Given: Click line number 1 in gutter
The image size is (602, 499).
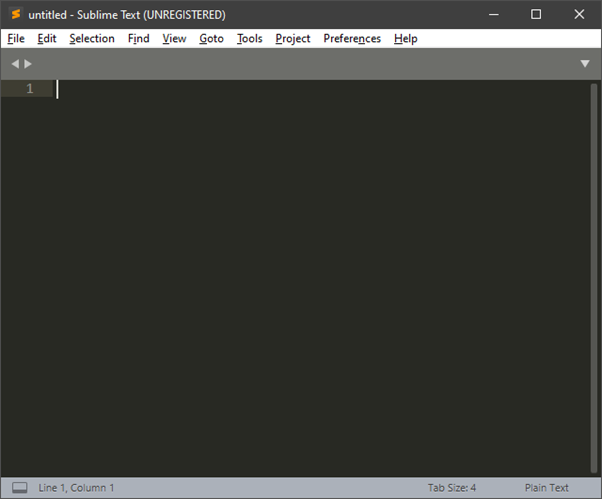Looking at the screenshot, I should 30,89.
